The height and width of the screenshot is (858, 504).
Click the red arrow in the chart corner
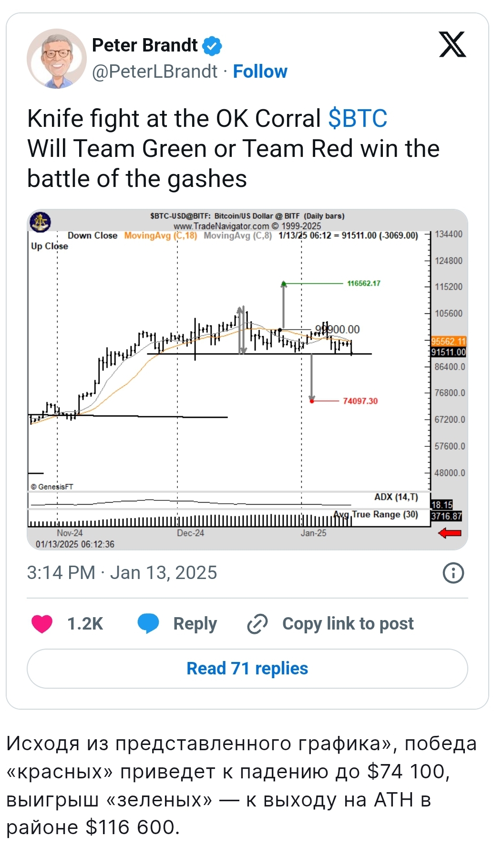[450, 533]
